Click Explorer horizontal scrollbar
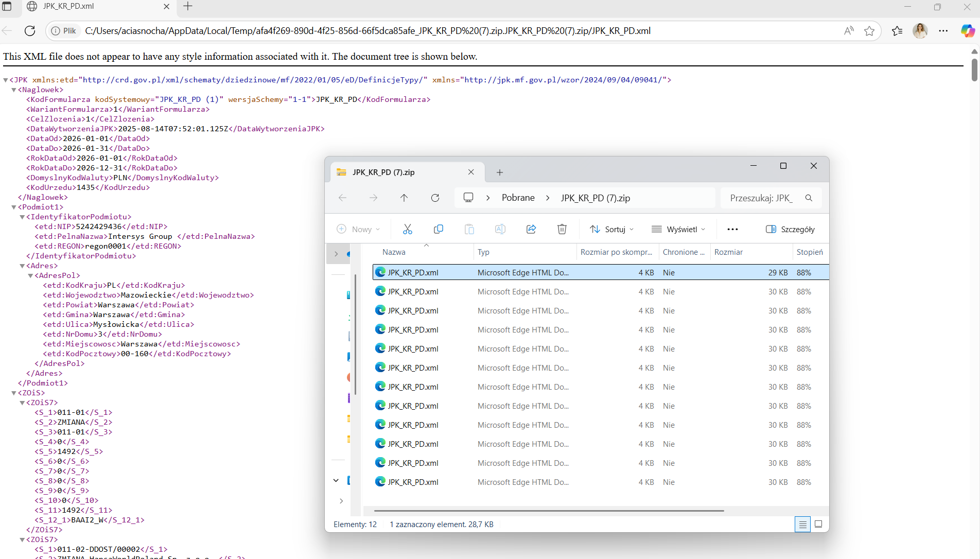The width and height of the screenshot is (980, 559). pyautogui.click(x=549, y=511)
